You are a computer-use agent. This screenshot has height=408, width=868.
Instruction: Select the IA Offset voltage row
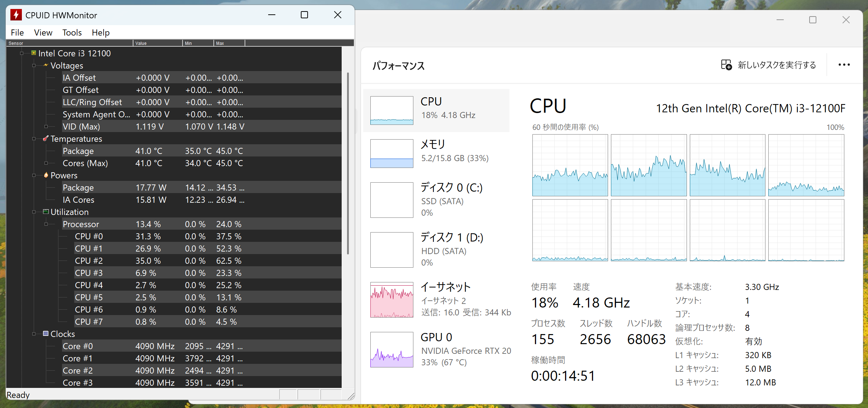[201, 78]
